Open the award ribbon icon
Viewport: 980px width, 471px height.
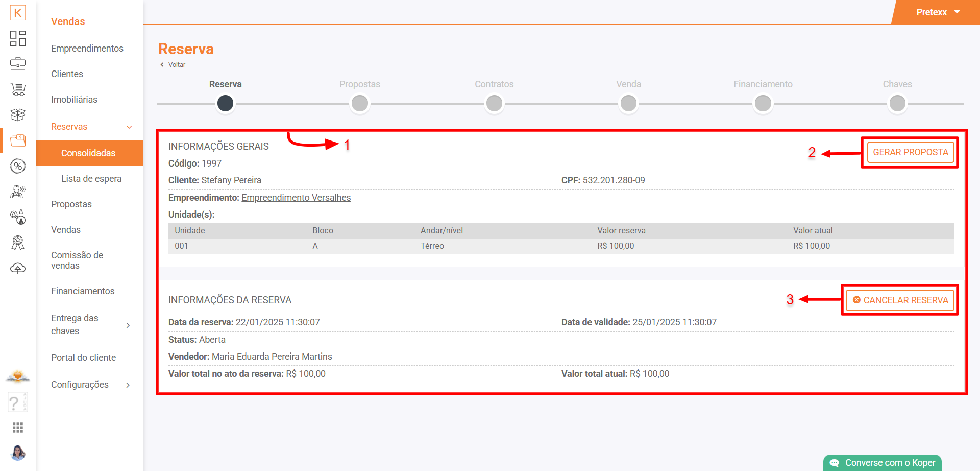coord(18,243)
